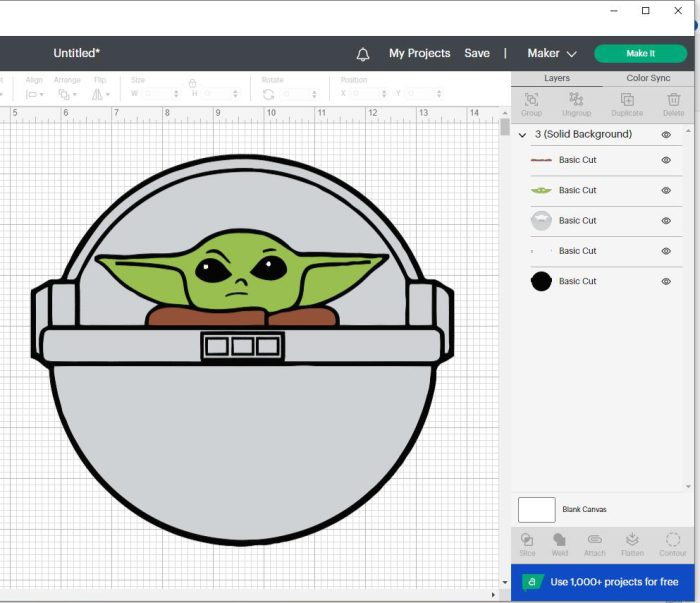Click the size lock proportions icon
700x603 pixels.
(x=192, y=83)
